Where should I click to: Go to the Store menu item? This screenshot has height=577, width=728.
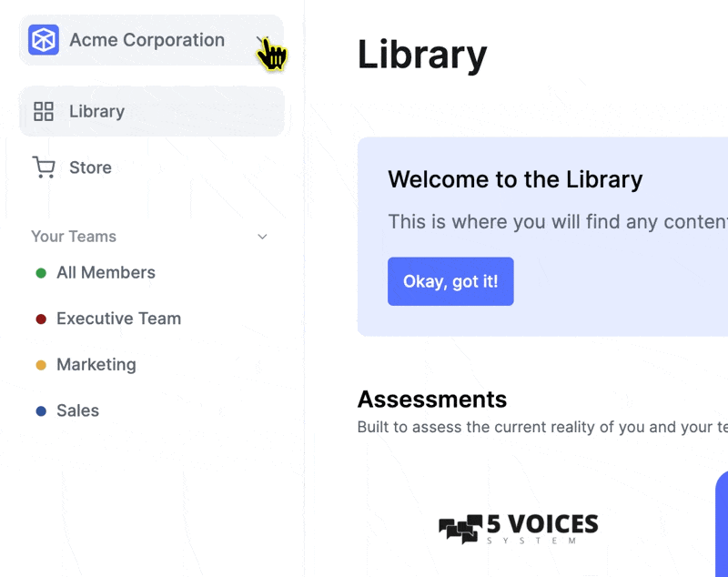point(151,167)
